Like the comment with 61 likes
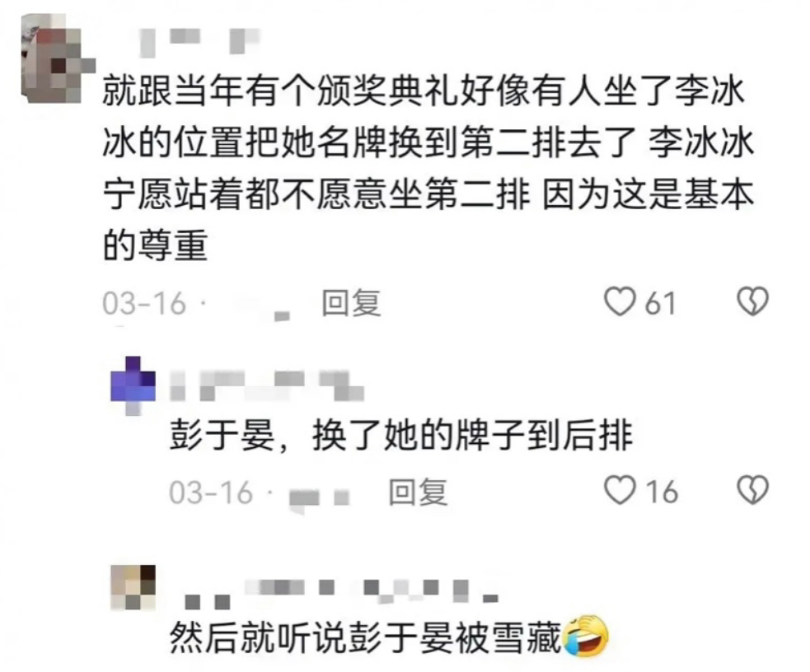The height and width of the screenshot is (672, 810). (x=620, y=301)
